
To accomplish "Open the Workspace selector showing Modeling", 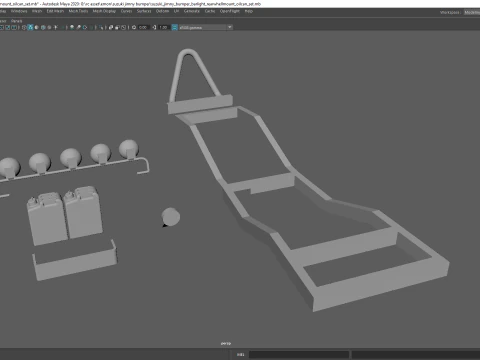I will click(472, 12).
